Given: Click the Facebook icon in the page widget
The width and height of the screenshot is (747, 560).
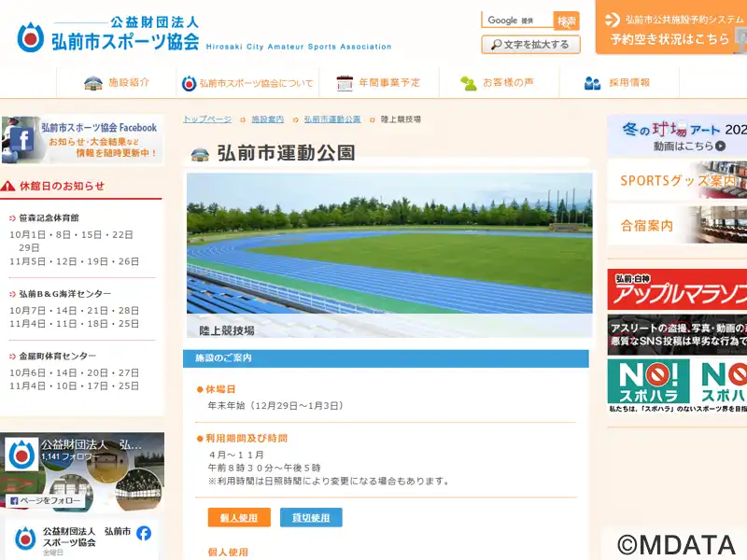Looking at the screenshot, I should (x=144, y=533).
